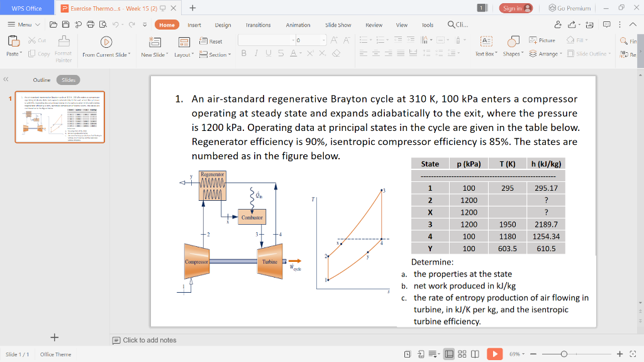The width and height of the screenshot is (644, 362).
Task: Clear formatting with eraser icon
Action: pos(336,53)
